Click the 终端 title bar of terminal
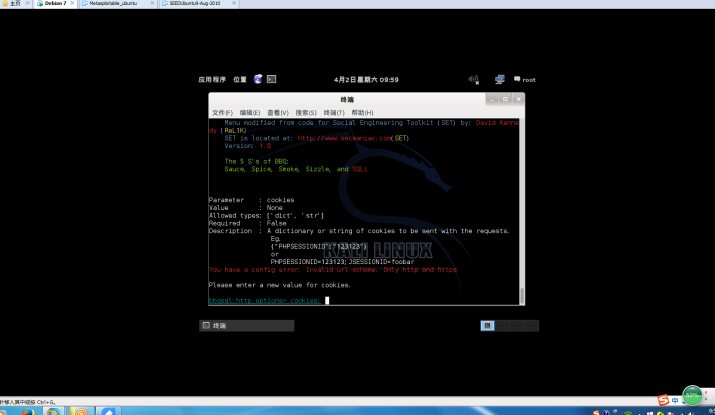The image size is (715, 415). (x=347, y=99)
